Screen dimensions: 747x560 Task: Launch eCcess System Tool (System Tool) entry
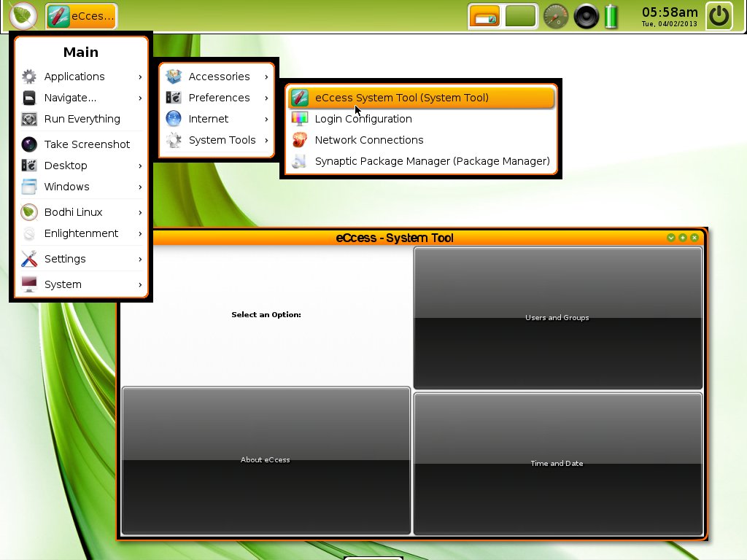421,98
